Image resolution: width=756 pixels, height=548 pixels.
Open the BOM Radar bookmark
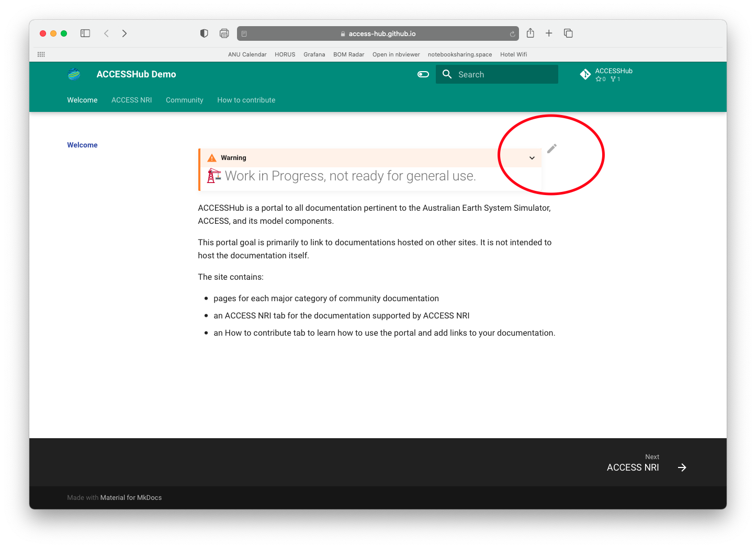pyautogui.click(x=348, y=54)
